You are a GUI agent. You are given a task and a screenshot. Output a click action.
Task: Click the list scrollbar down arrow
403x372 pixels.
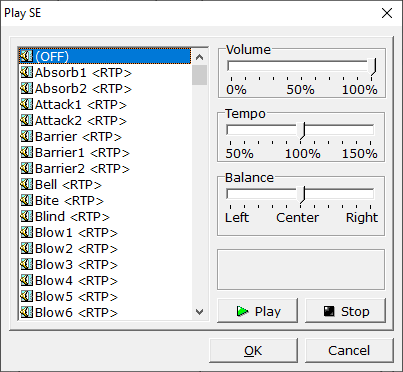pos(200,312)
